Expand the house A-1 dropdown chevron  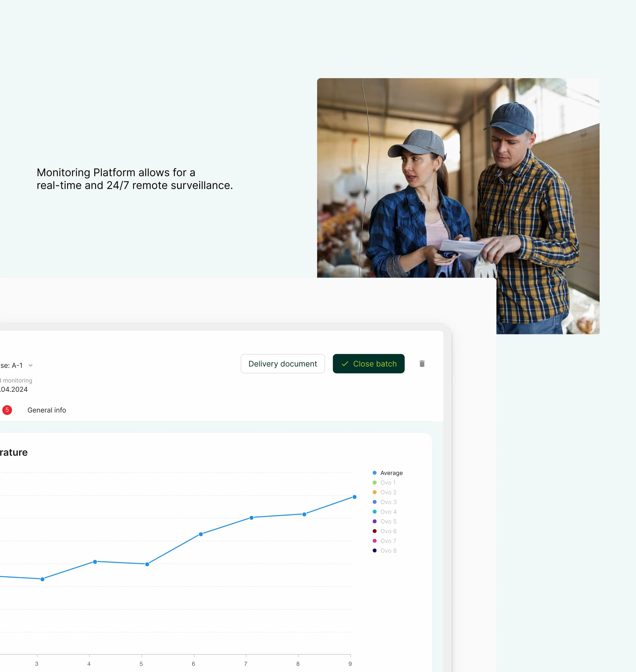coord(30,365)
